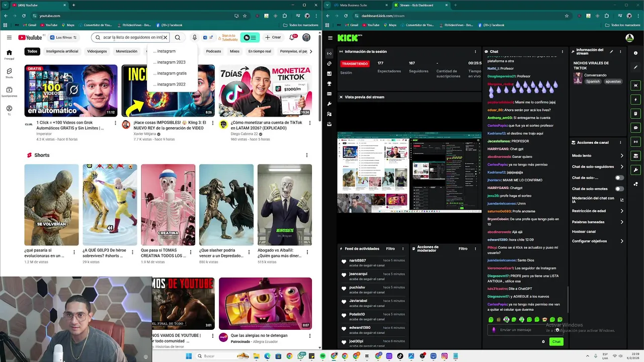This screenshot has height=362, width=644.
Task: Click the YouTube logo
Action: tap(30, 37)
